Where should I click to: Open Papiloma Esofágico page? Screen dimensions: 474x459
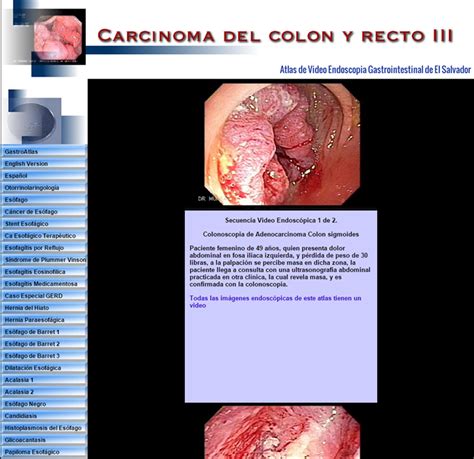click(x=44, y=451)
